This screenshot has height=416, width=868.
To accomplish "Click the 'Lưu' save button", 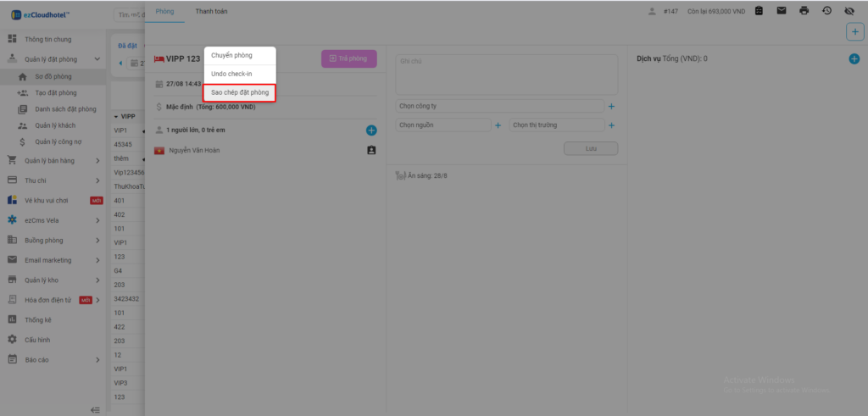I will [591, 148].
